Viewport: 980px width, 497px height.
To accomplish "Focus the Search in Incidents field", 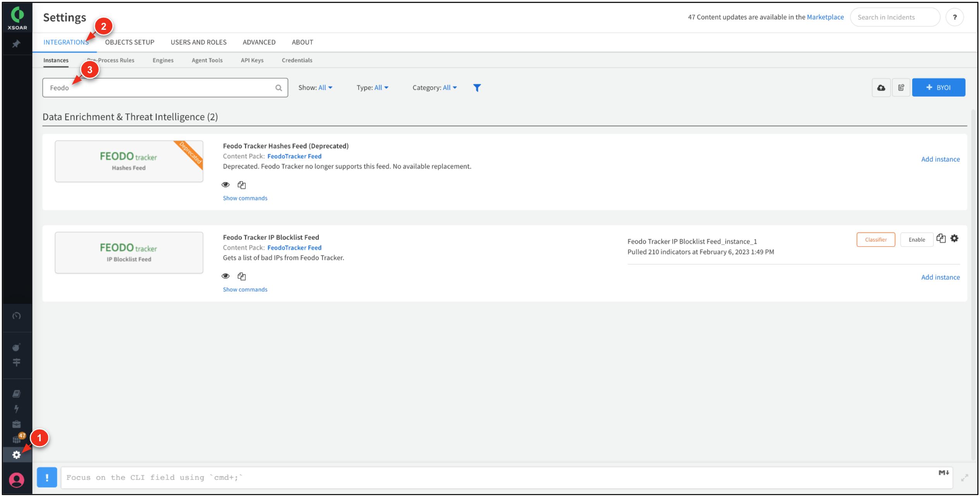I will coord(895,17).
